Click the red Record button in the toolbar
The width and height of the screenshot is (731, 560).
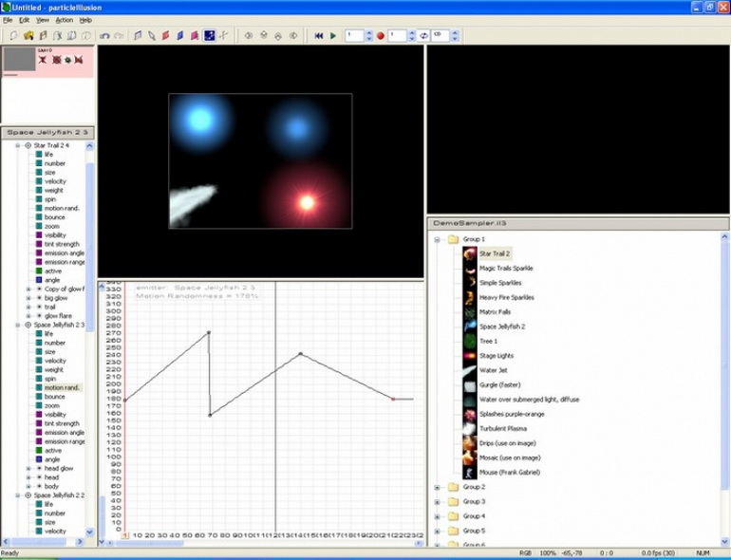(381, 36)
